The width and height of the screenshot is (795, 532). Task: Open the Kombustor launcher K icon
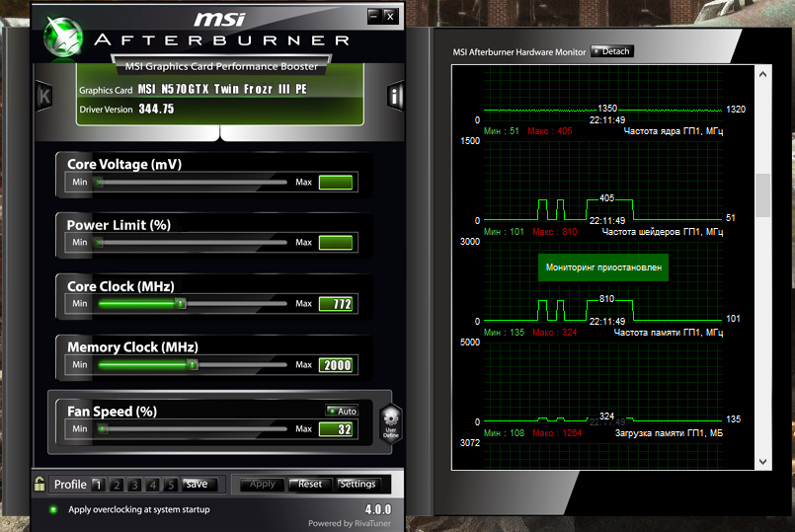44,96
